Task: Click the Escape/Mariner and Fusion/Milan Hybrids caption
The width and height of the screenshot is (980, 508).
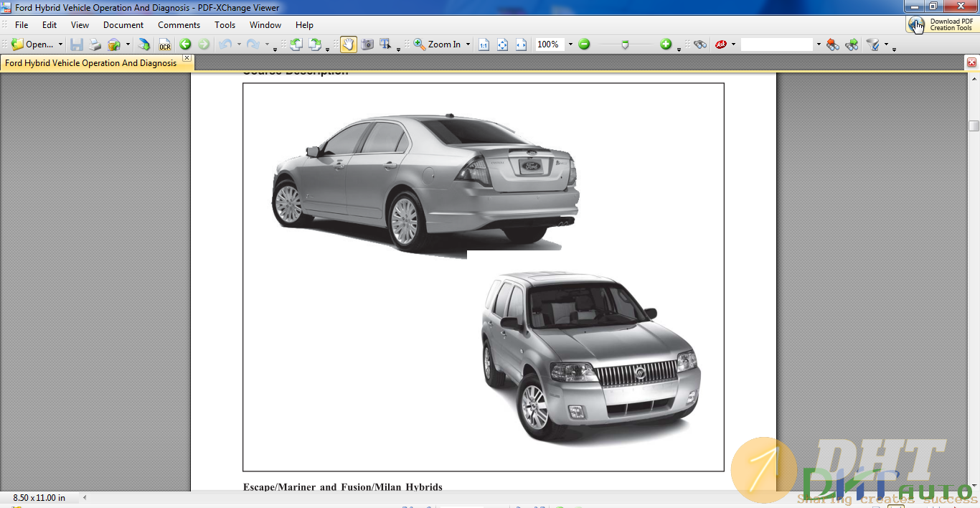Action: tap(343, 487)
